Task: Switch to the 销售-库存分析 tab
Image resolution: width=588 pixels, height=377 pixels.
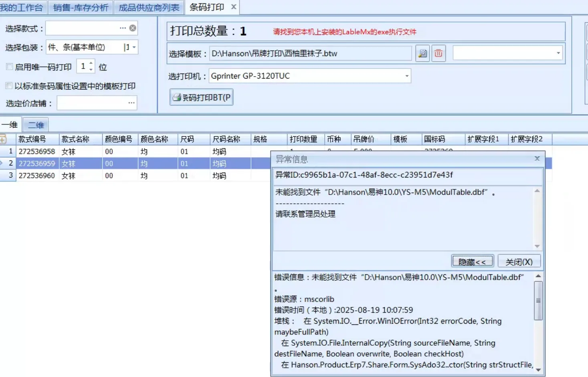Action: 81,7
